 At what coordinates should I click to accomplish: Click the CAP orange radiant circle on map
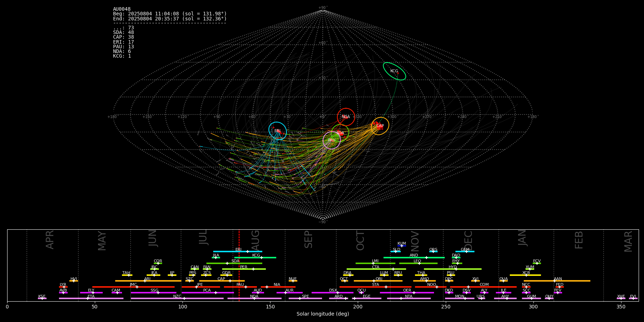pos(380,126)
